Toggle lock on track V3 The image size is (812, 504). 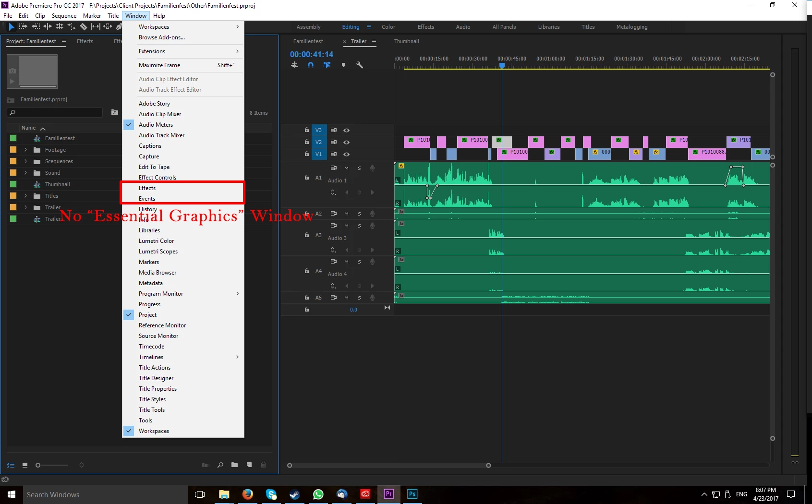[306, 130]
